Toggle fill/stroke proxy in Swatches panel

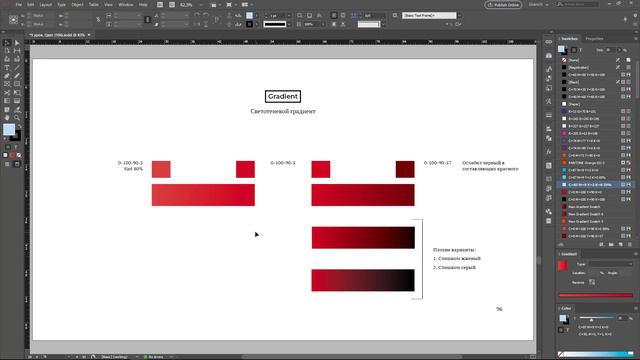click(562, 50)
